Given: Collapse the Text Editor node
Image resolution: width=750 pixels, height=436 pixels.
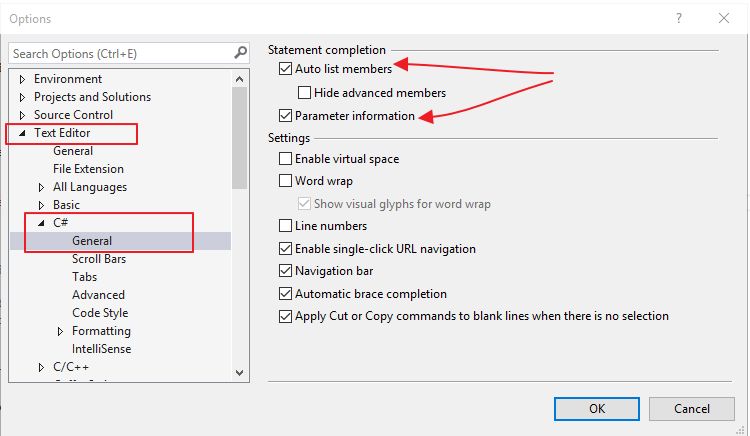Looking at the screenshot, I should pyautogui.click(x=22, y=133).
